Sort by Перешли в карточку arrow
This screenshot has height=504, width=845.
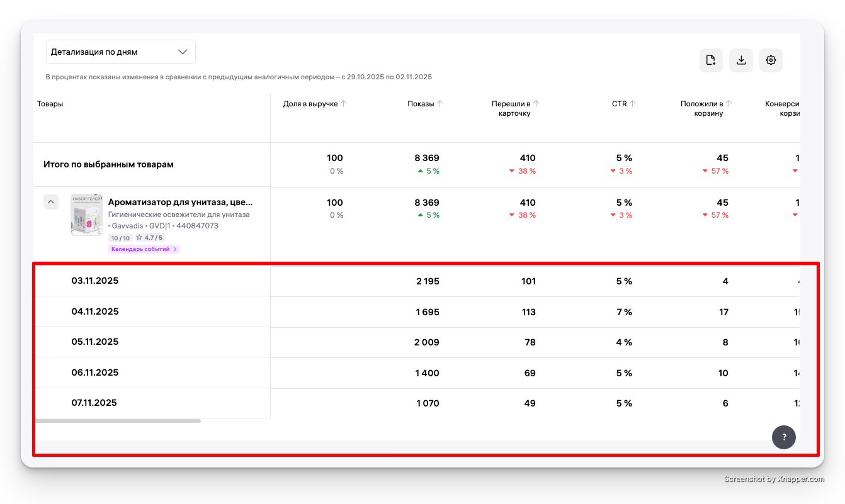point(536,104)
